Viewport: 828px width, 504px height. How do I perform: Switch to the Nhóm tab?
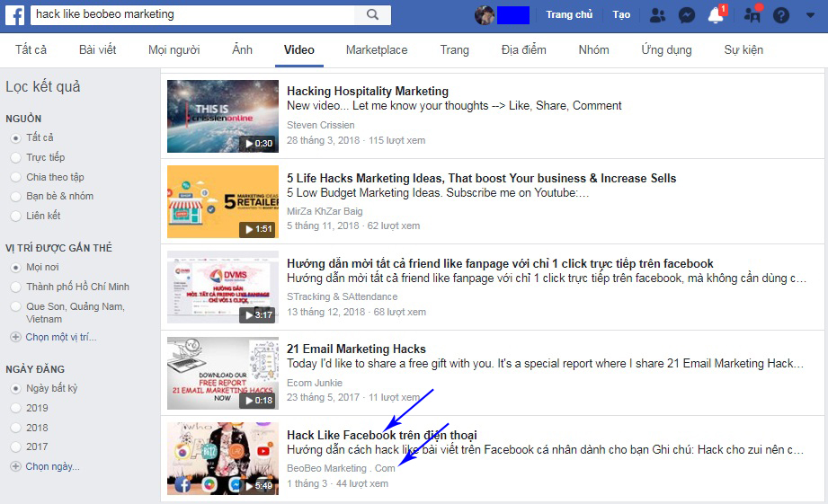tap(594, 49)
